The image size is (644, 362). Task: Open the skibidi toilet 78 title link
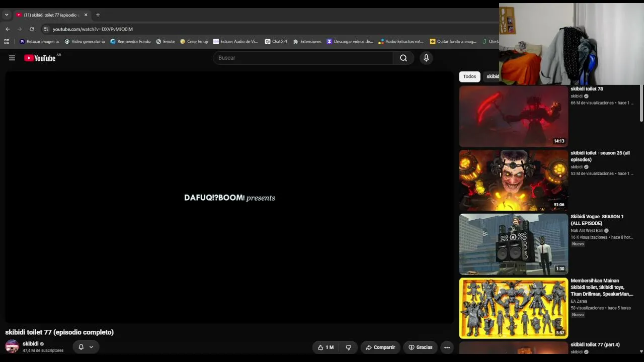pos(587,89)
